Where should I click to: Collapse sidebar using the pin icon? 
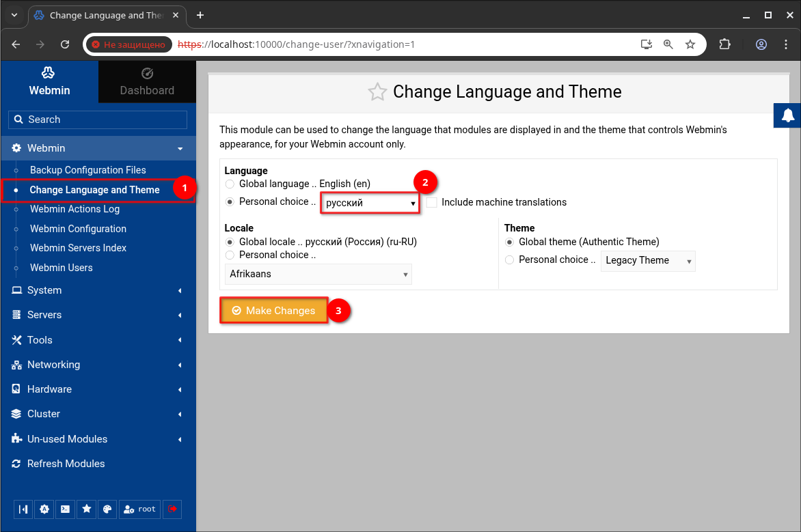24,509
